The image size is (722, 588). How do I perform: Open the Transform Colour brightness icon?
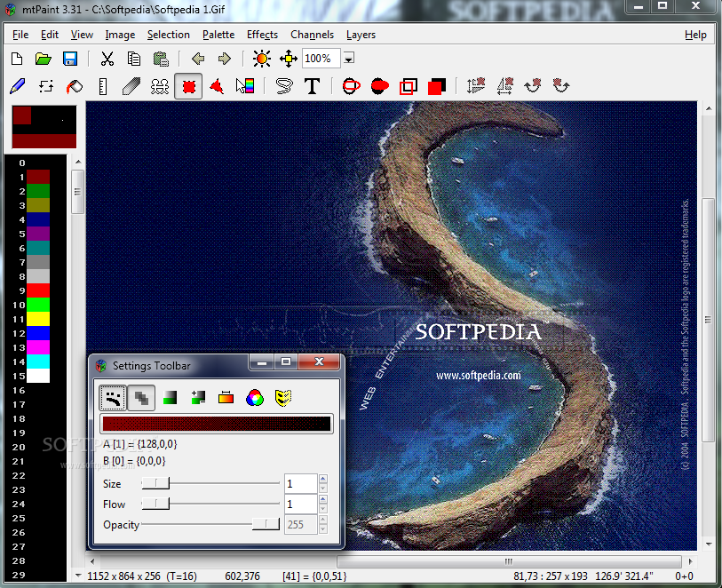261,59
